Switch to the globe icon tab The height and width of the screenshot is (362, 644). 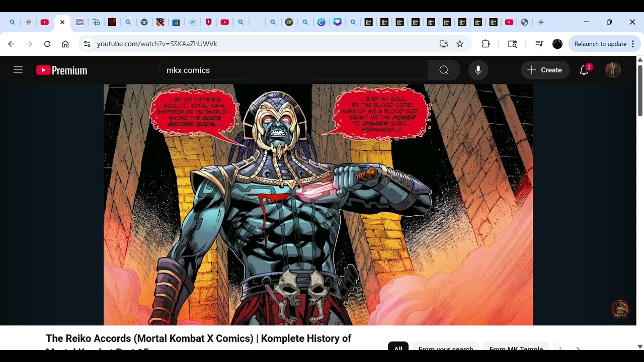click(525, 22)
